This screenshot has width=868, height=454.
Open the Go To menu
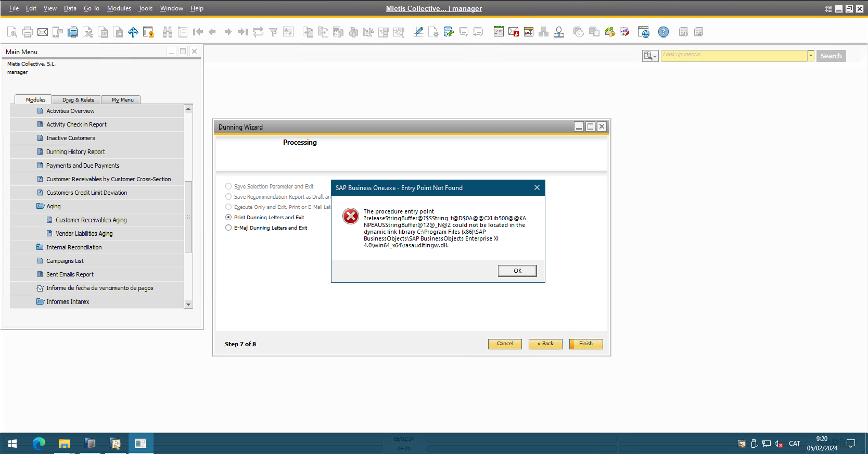pyautogui.click(x=92, y=8)
